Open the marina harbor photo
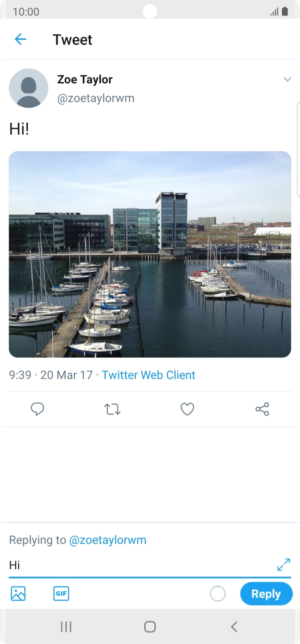The image size is (300, 644). (150, 254)
